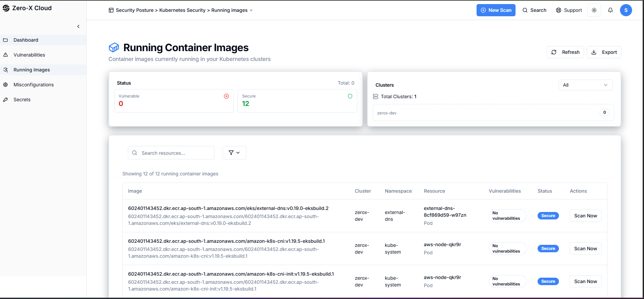Click the Dashboard folder icon

click(5, 40)
